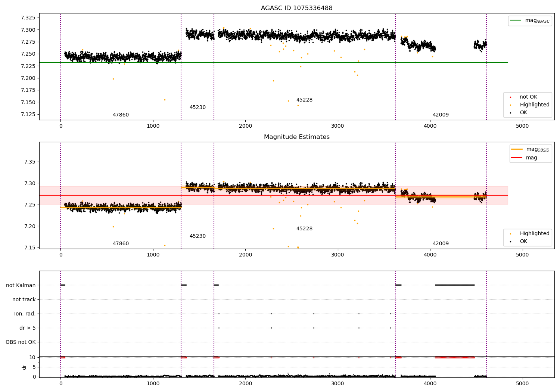Click the 7.35 y-axis tick label
This screenshot has width=560, height=392.
[x=30, y=162]
